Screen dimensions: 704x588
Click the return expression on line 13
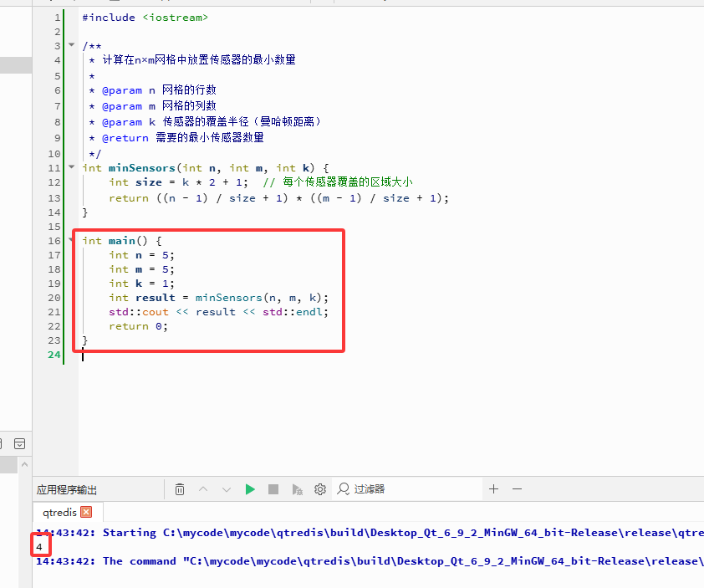tap(278, 198)
